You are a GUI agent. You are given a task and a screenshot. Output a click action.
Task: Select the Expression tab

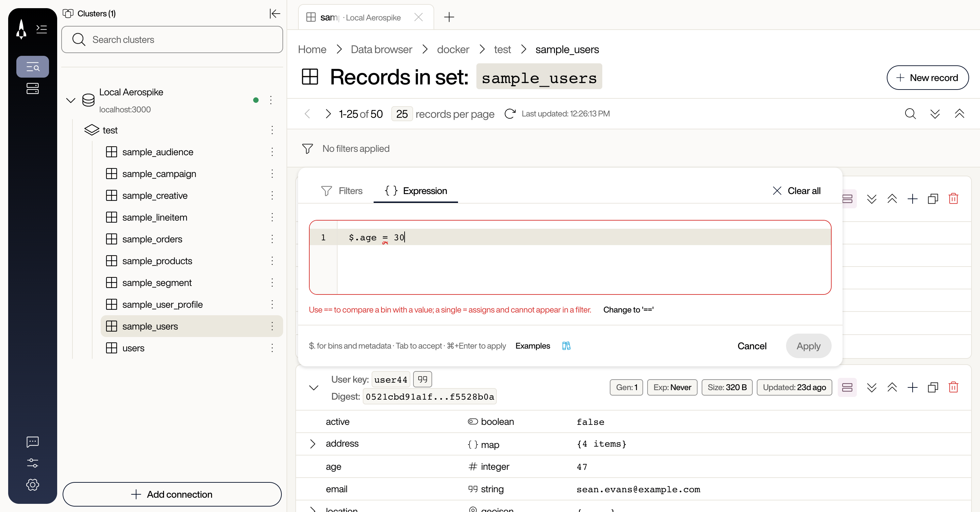point(415,191)
